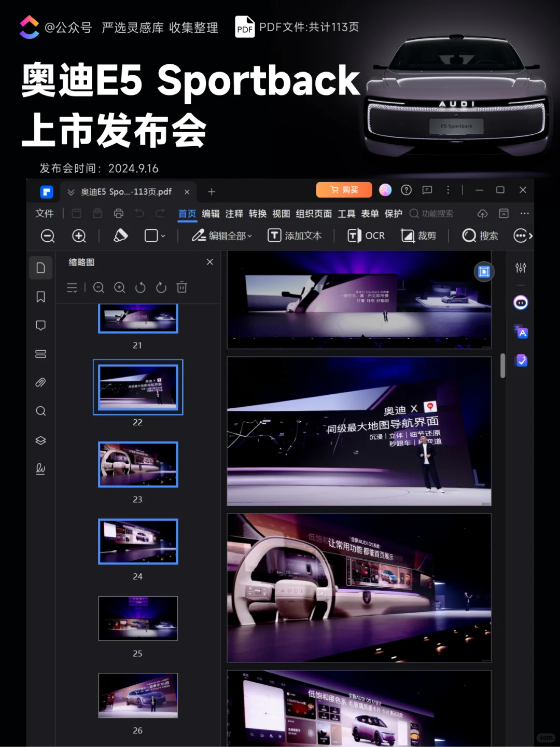
Task: Open the layers sidebar icon
Action: point(40,440)
